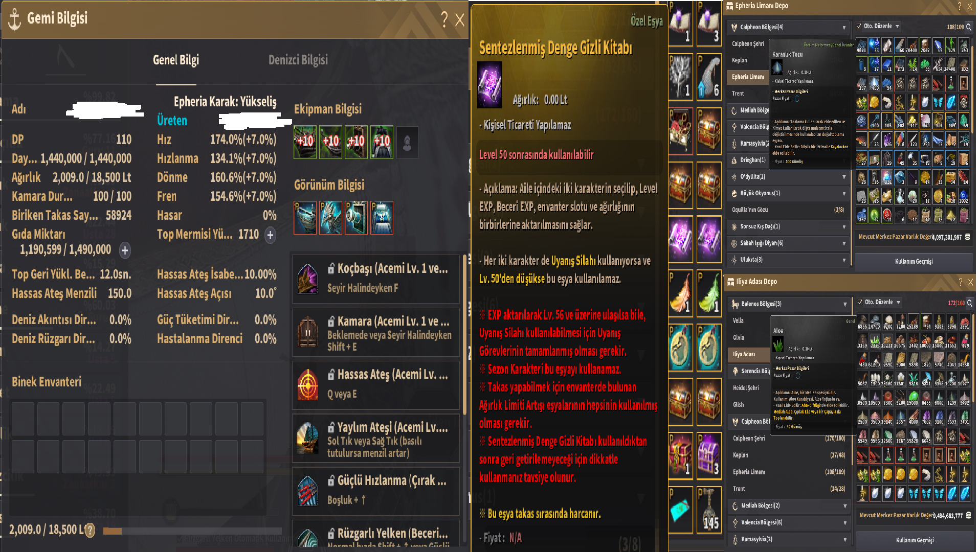The width and height of the screenshot is (980, 552).
Task: Switch to Genel Bilgi tab
Action: point(176,60)
